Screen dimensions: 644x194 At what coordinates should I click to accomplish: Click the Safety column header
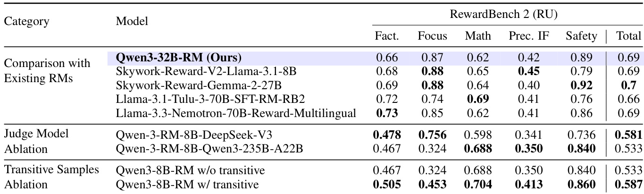pyautogui.click(x=582, y=36)
